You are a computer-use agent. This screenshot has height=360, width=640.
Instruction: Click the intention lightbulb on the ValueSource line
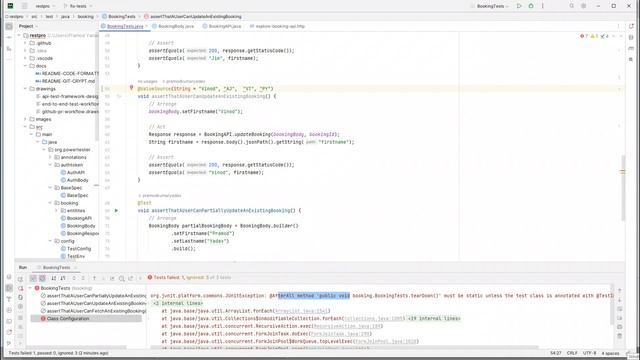(131, 88)
